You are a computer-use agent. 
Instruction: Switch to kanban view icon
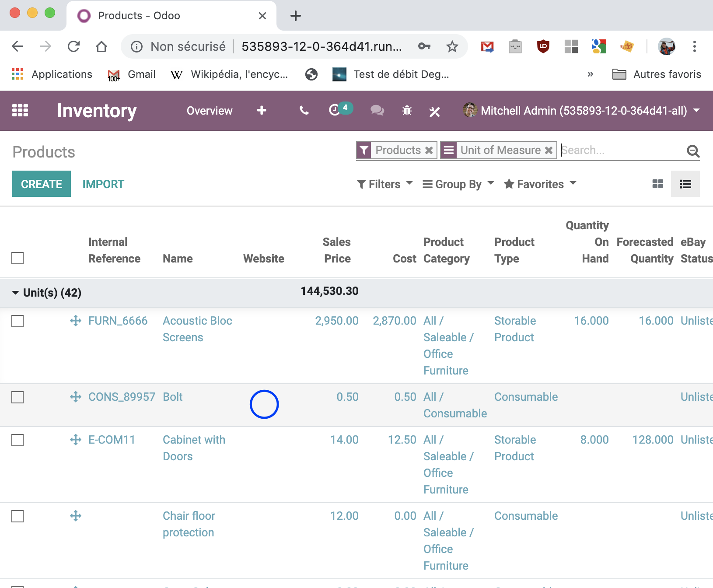coord(658,184)
